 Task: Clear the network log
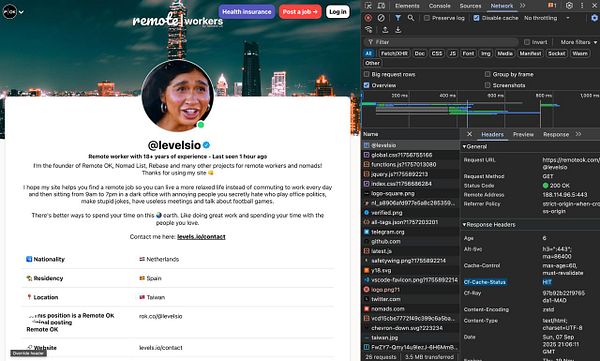(x=381, y=18)
